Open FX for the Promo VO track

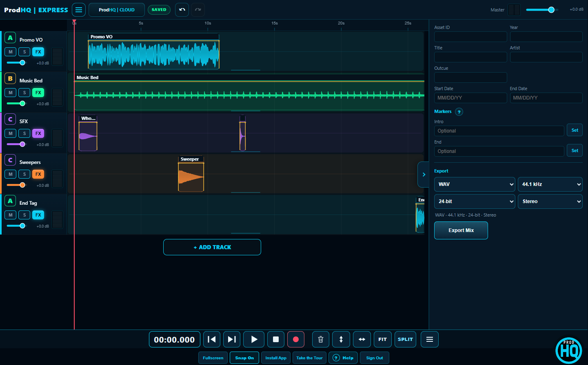coord(38,52)
